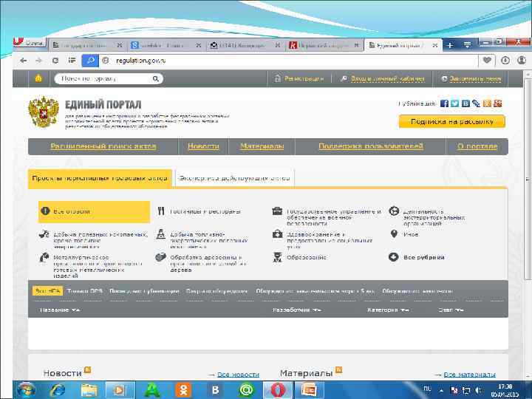This screenshot has height=399, width=532.
Task: Select the Здравоохранение category
Action: [330, 240]
